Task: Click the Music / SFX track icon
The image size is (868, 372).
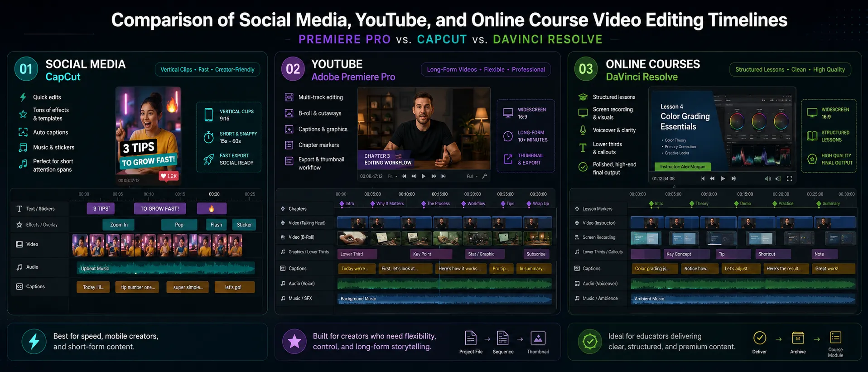Action: click(x=283, y=299)
